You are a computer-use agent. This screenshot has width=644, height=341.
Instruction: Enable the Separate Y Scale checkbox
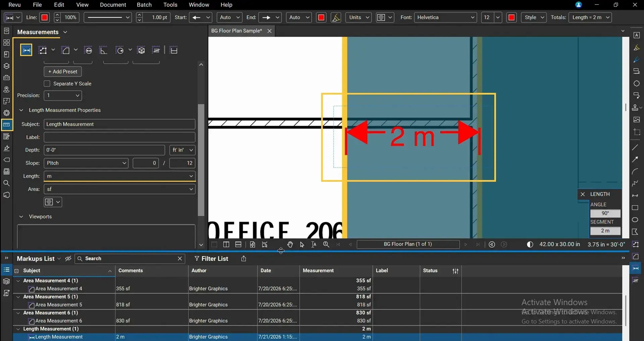tap(47, 83)
